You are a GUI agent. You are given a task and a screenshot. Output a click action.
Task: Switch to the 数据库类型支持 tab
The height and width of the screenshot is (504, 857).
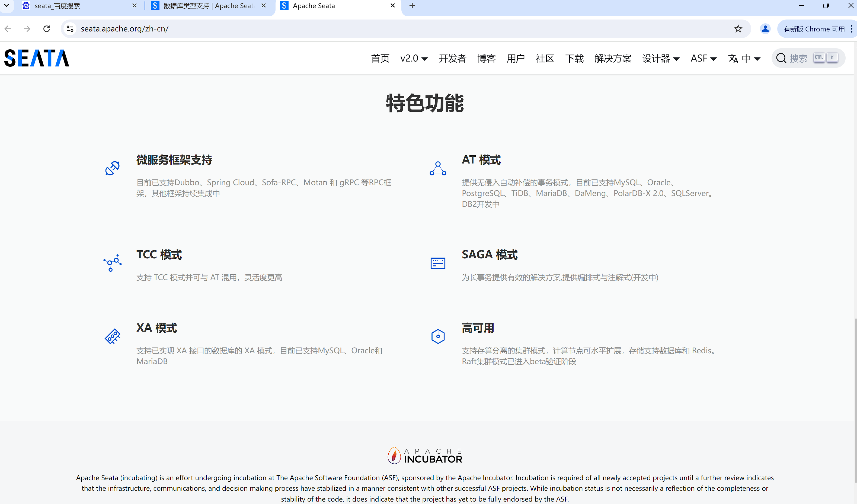(x=208, y=6)
